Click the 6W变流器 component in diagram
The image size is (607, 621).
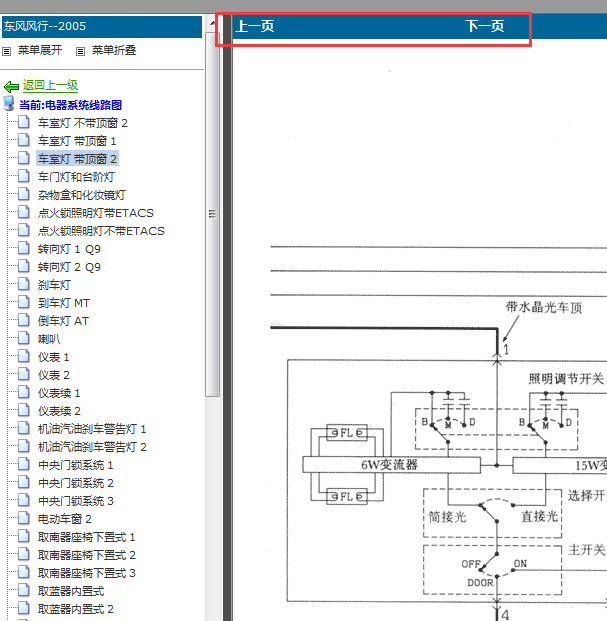coord(391,465)
